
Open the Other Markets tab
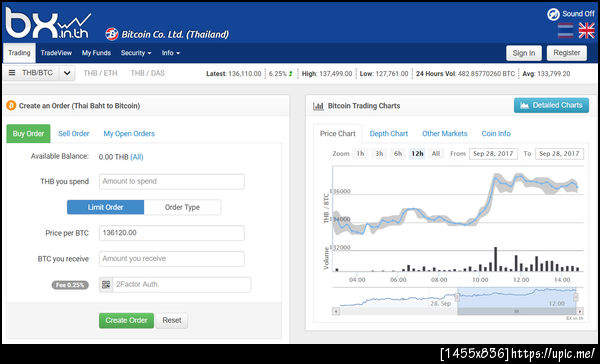(445, 134)
